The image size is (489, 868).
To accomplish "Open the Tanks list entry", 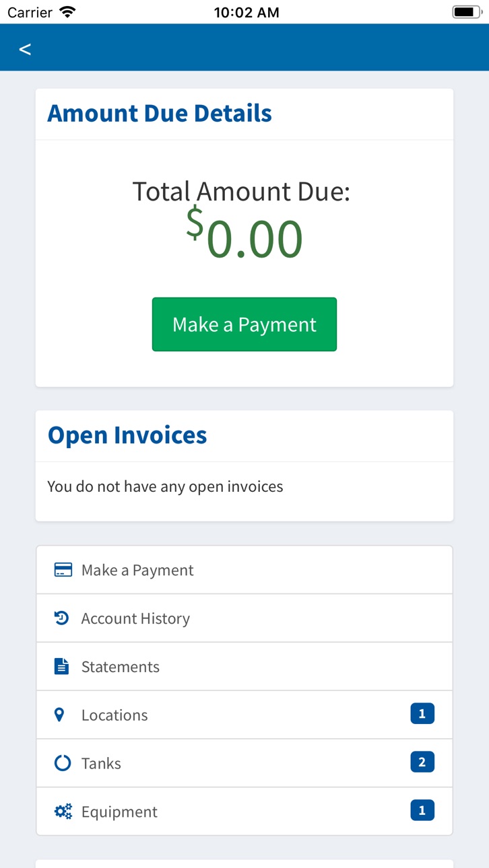I will 244,764.
